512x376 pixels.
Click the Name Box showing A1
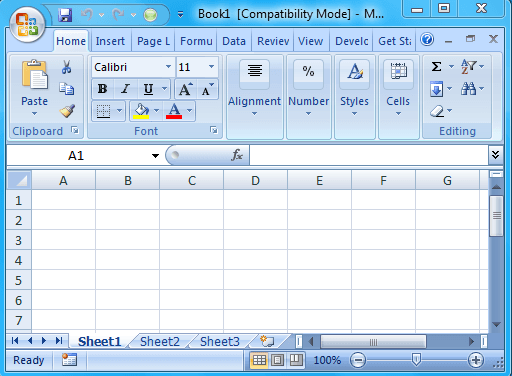pyautogui.click(x=76, y=155)
